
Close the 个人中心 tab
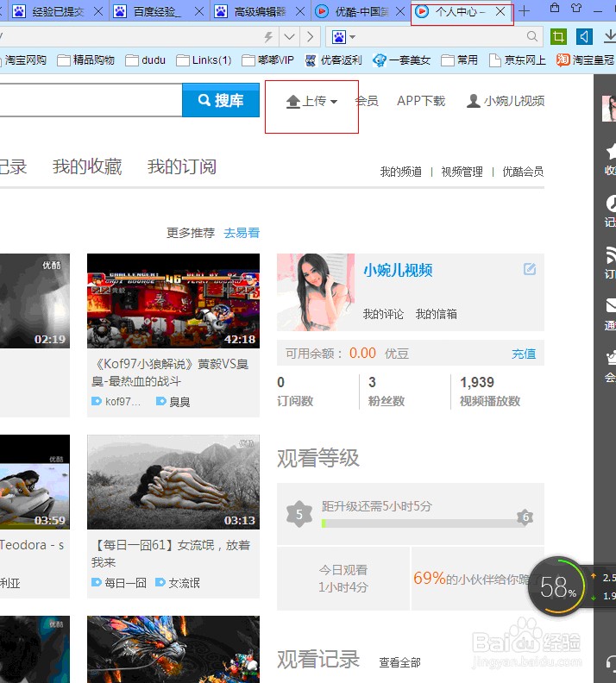click(500, 11)
